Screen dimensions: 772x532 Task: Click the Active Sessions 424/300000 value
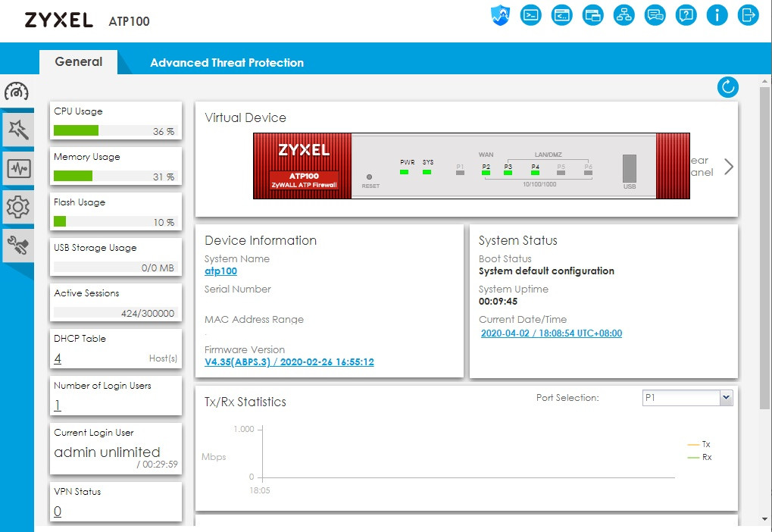tap(148, 313)
